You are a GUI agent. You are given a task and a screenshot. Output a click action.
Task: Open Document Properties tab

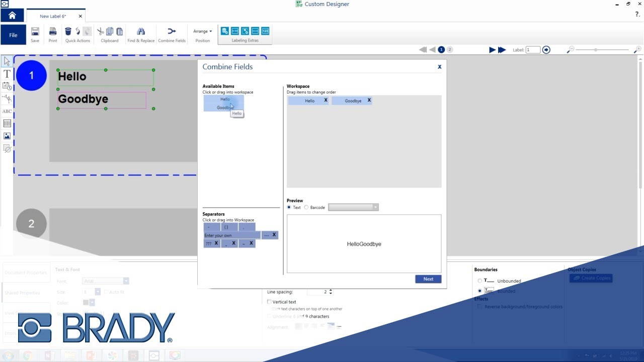[x=26, y=273]
